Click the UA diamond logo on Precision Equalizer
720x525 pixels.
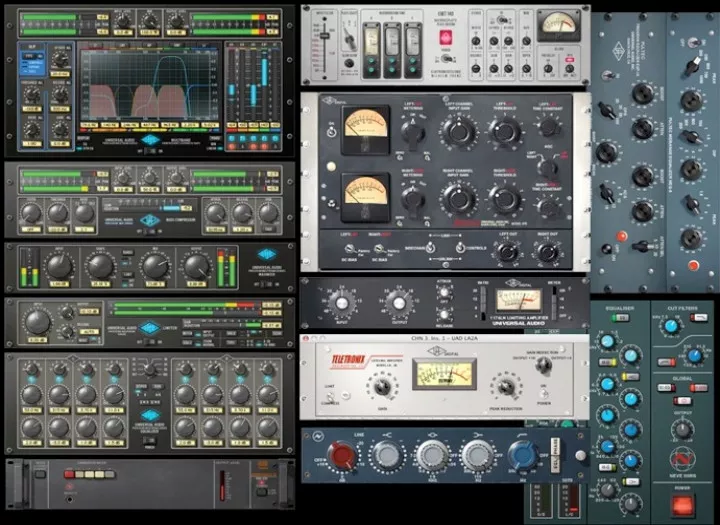click(x=150, y=416)
